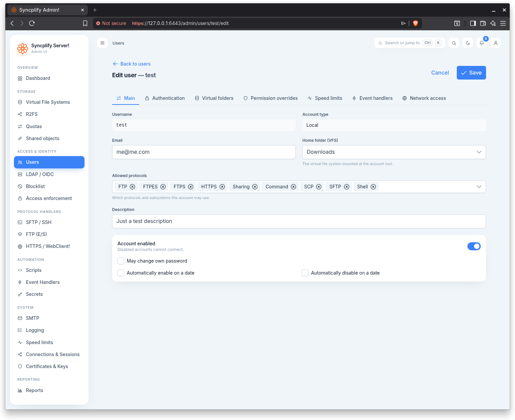Go back in browser history
This screenshot has height=420, width=515.
12,23
